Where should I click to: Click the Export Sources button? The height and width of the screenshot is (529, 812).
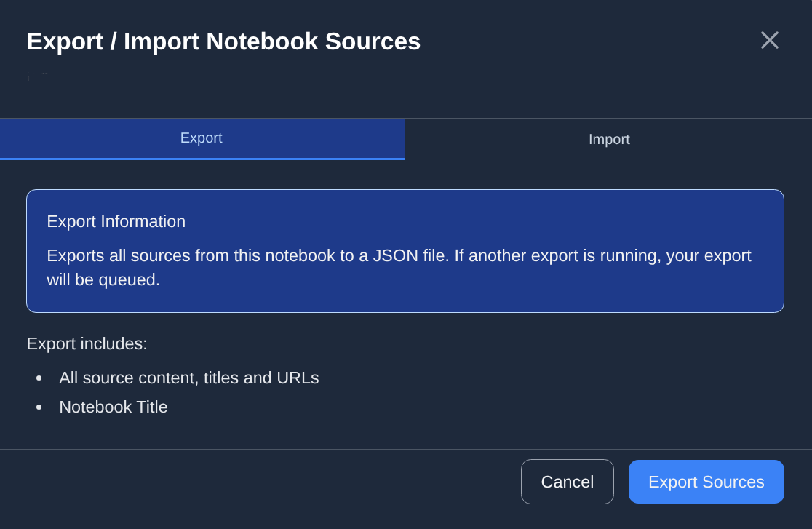tap(706, 481)
